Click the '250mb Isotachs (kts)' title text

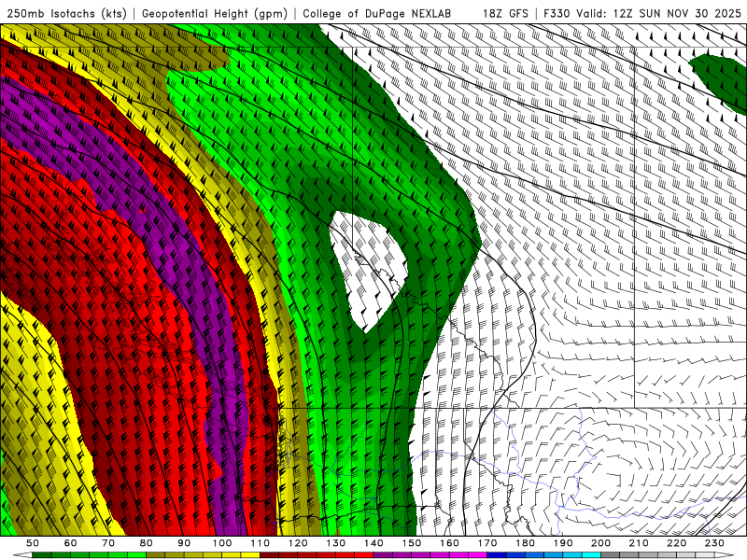pos(66,13)
